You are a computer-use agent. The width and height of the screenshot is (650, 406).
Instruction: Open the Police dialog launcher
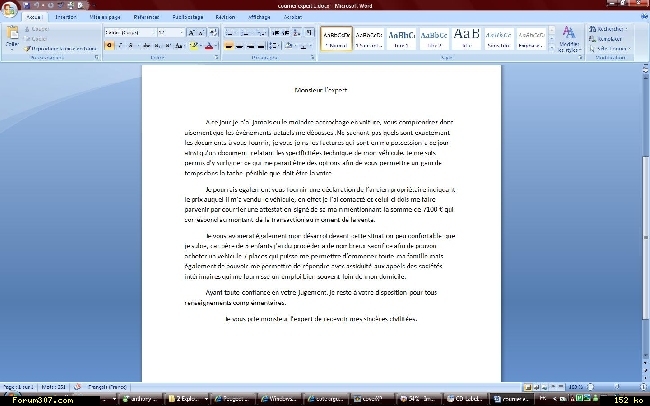pos(216,57)
